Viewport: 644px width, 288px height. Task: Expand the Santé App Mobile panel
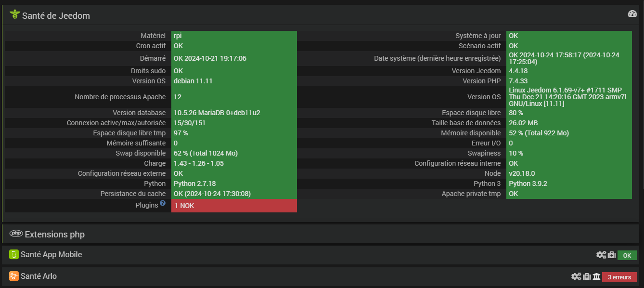pos(52,254)
